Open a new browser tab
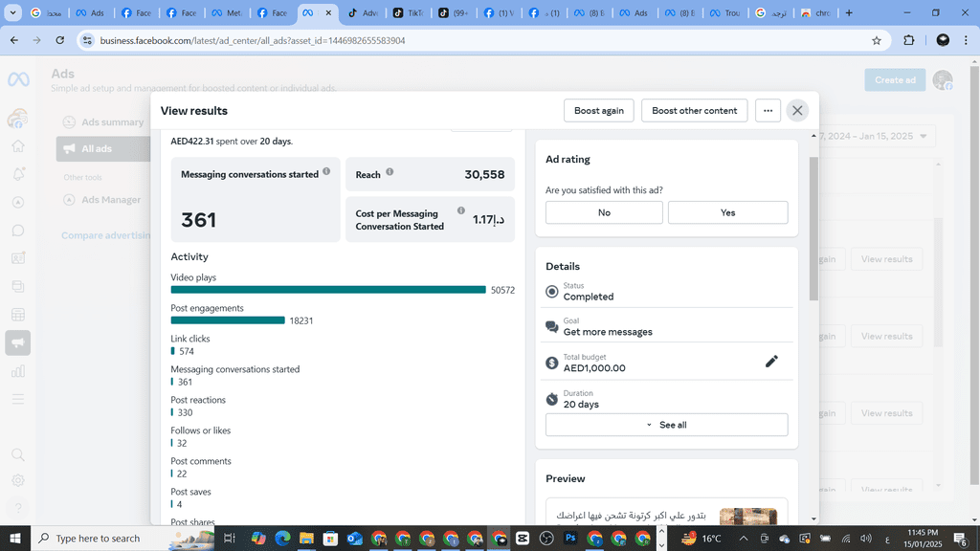 849,13
